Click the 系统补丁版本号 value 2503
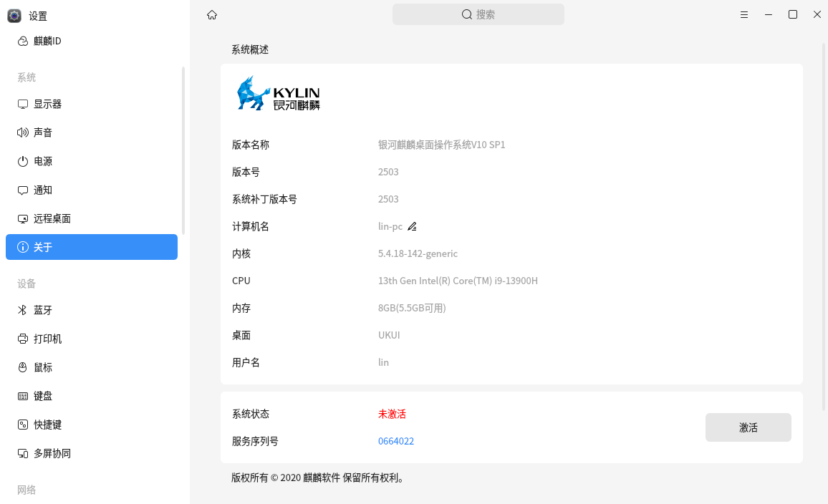This screenshot has width=828, height=504. (x=388, y=200)
